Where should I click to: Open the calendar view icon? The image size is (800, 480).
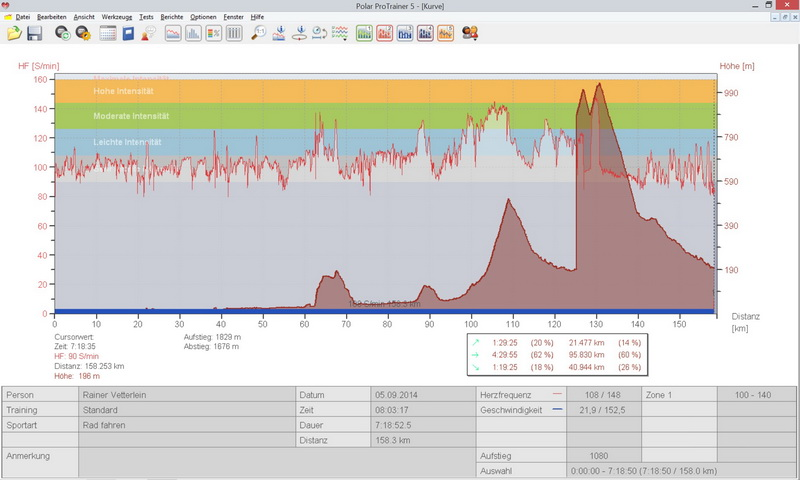tap(108, 34)
